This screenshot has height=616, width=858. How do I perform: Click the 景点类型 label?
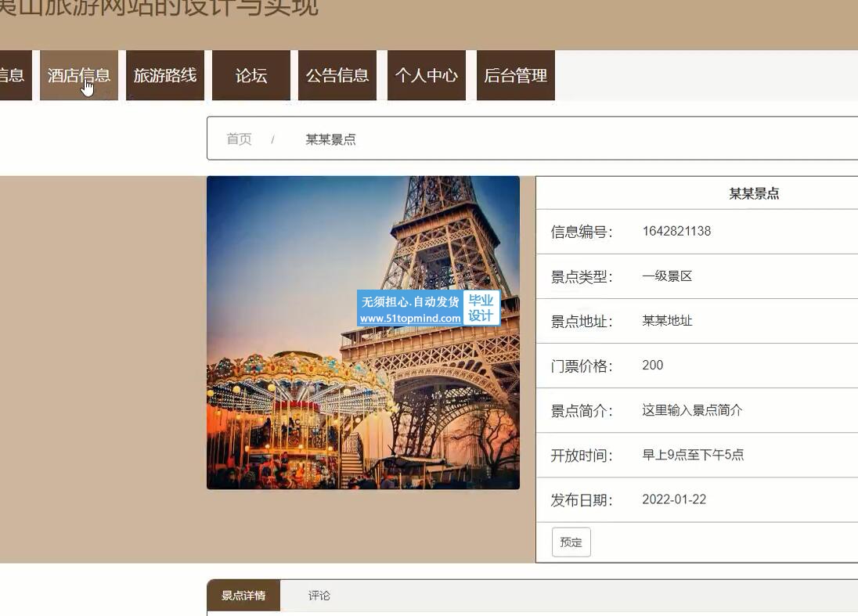(x=582, y=277)
